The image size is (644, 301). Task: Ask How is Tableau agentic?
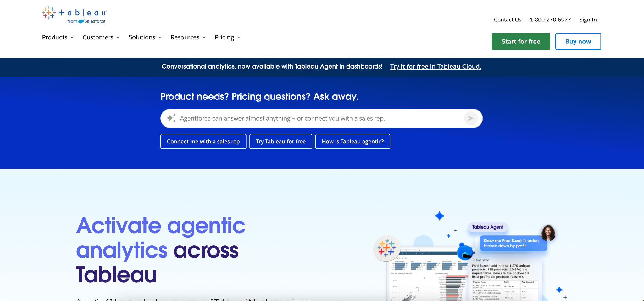353,141
